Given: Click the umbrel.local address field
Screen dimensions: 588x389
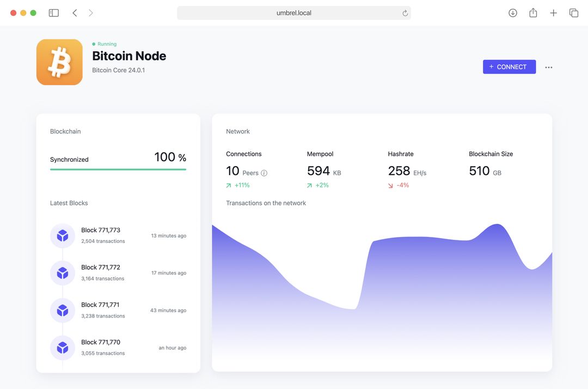Looking at the screenshot, I should pos(294,13).
